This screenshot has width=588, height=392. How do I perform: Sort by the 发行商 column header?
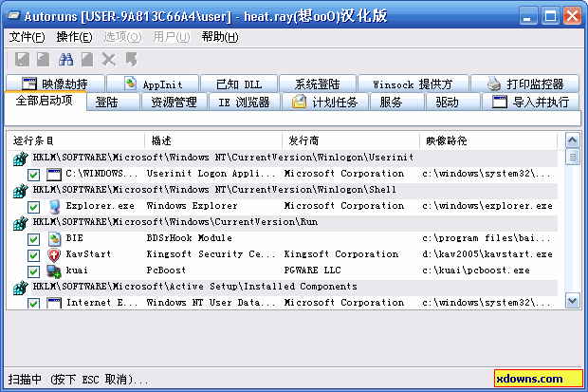click(x=351, y=140)
